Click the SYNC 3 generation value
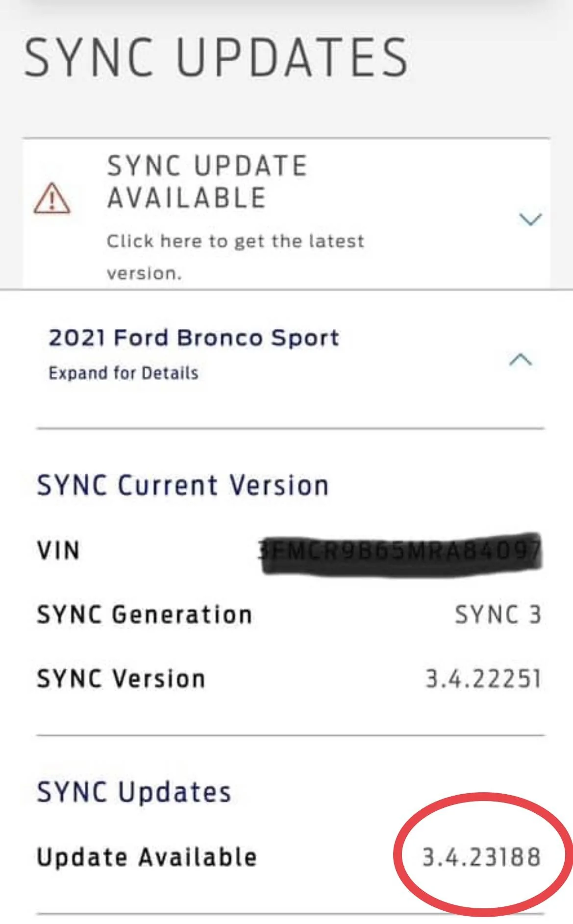 pos(498,615)
